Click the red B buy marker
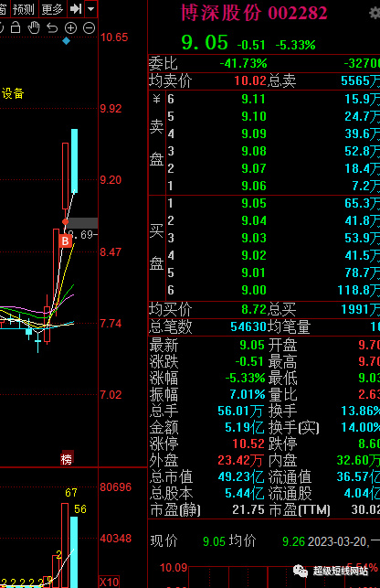This screenshot has width=380, height=588. point(65,241)
